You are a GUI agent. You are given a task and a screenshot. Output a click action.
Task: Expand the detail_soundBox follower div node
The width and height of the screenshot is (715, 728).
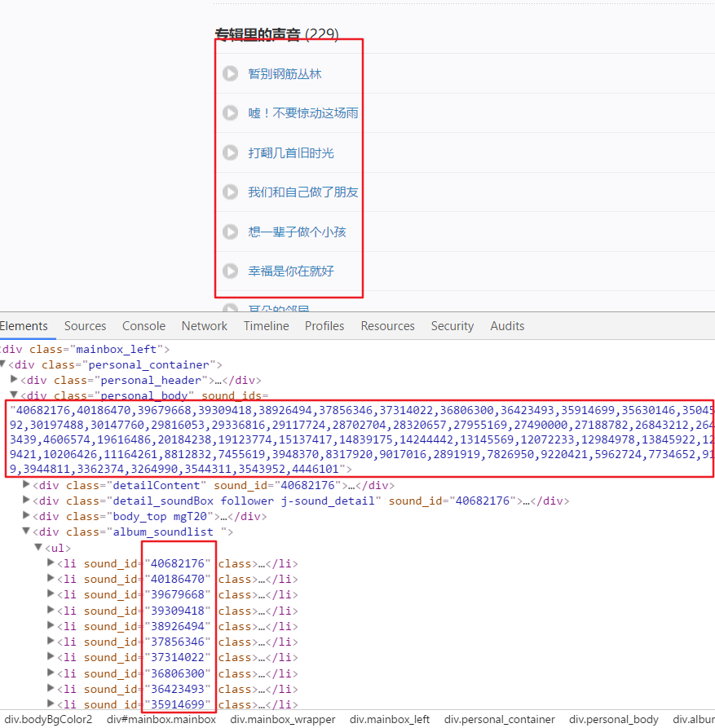click(x=26, y=500)
